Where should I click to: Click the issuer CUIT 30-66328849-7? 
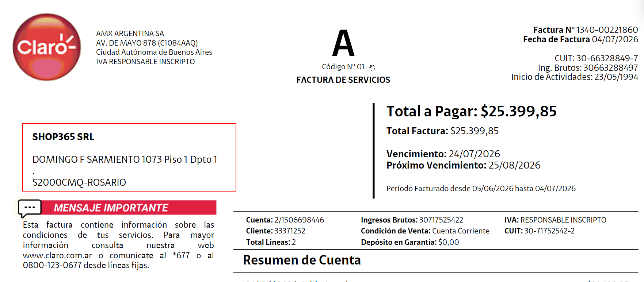point(597,58)
